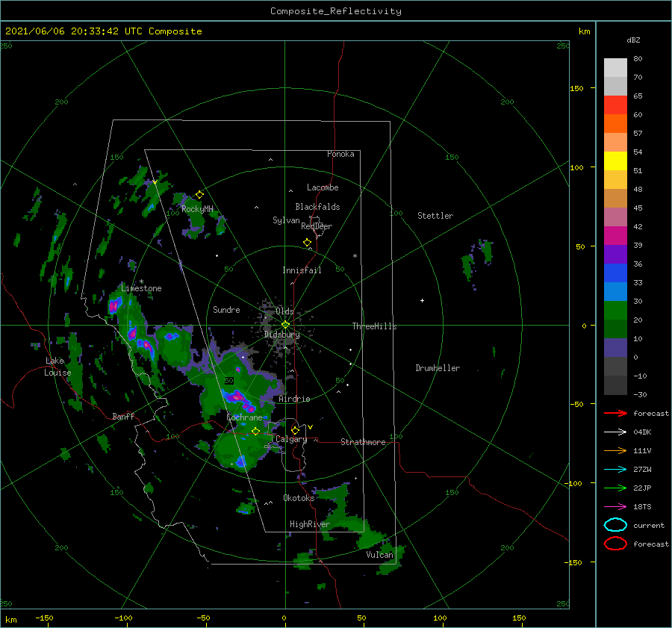Select the orange 111V arrow icon
This screenshot has width=672, height=628.
point(615,450)
